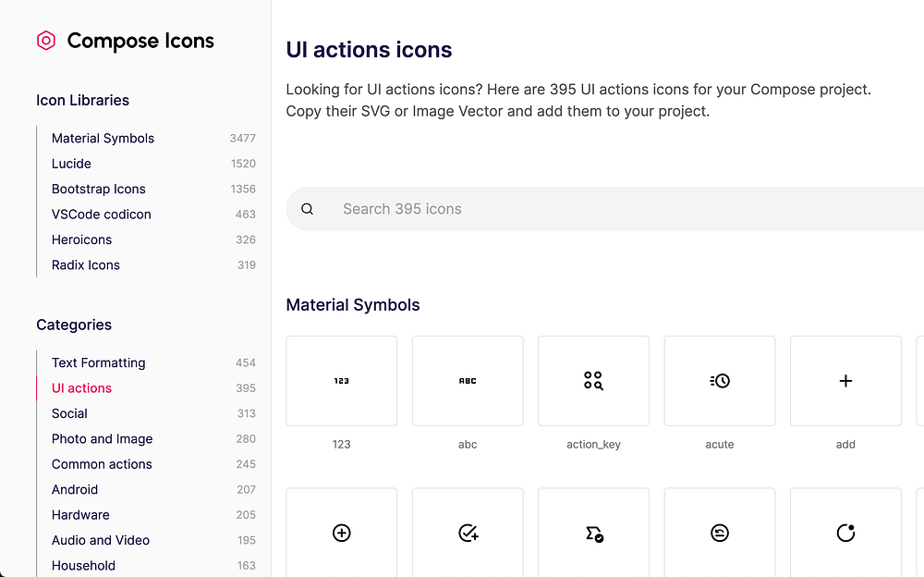Click the magnifier icon in search bar
924x577 pixels.
[308, 209]
